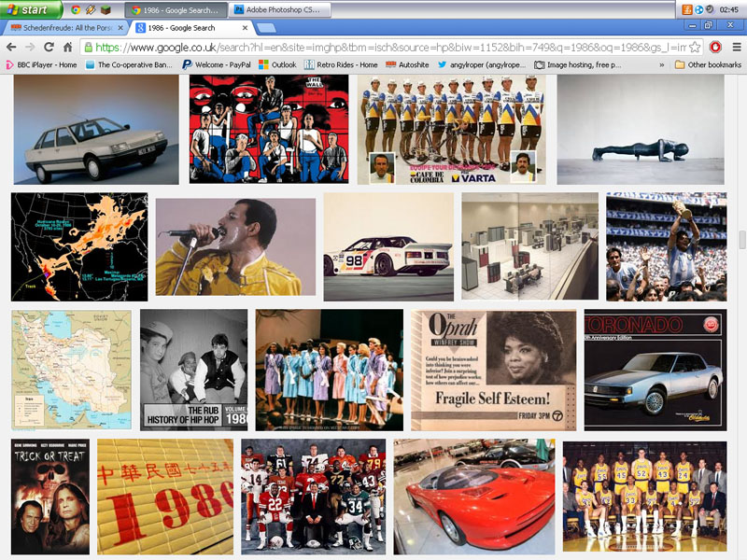Viewport: 747px width, 560px height.
Task: Close the 1986 - Google Search tab
Action: pos(245,28)
